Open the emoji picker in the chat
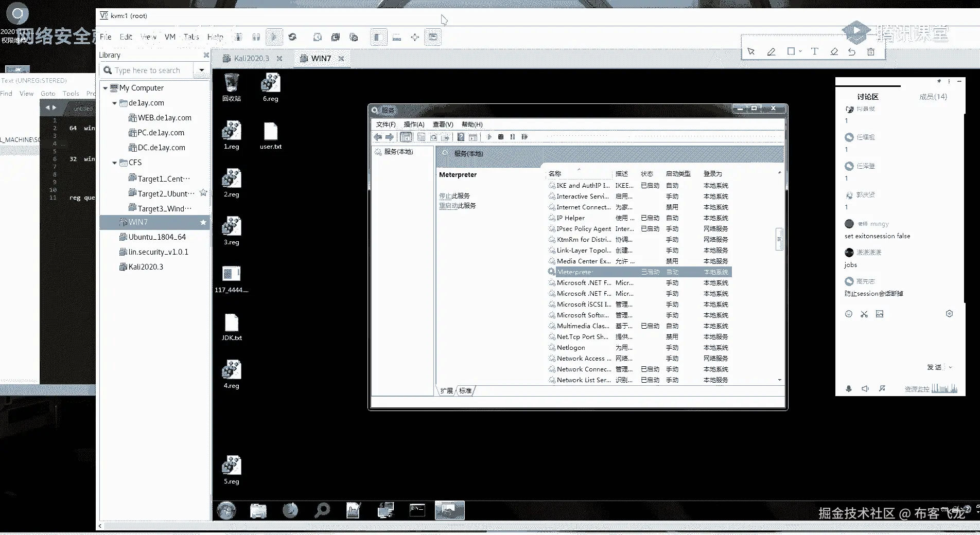This screenshot has width=980, height=535. [849, 314]
